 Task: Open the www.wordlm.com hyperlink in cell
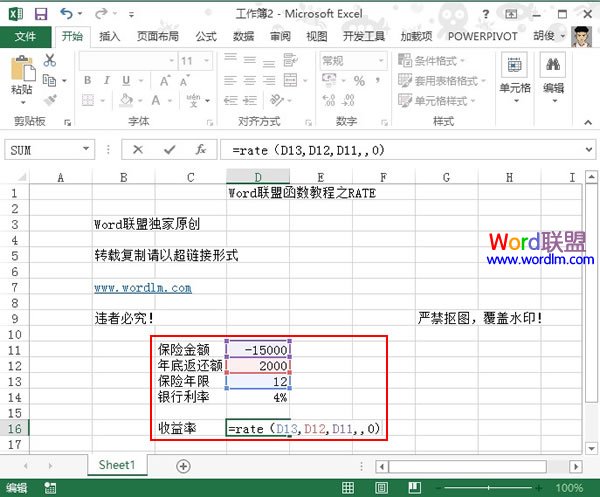[143, 288]
